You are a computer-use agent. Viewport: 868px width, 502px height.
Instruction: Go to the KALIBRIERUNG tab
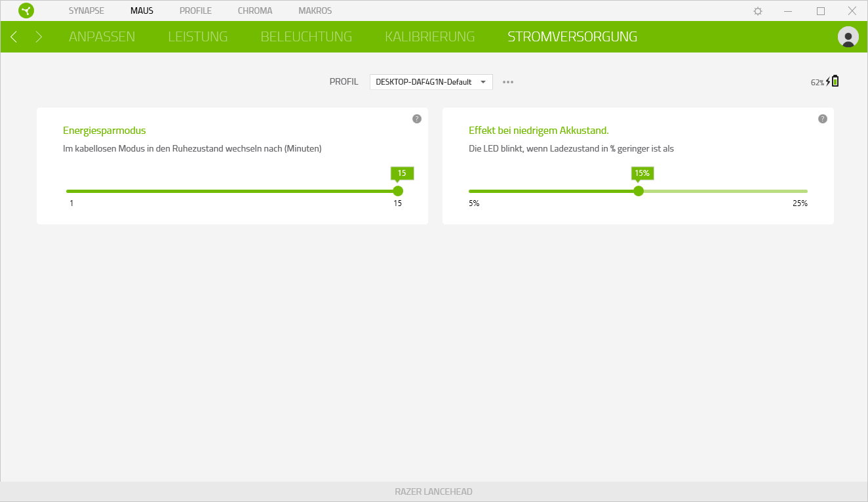[429, 37]
